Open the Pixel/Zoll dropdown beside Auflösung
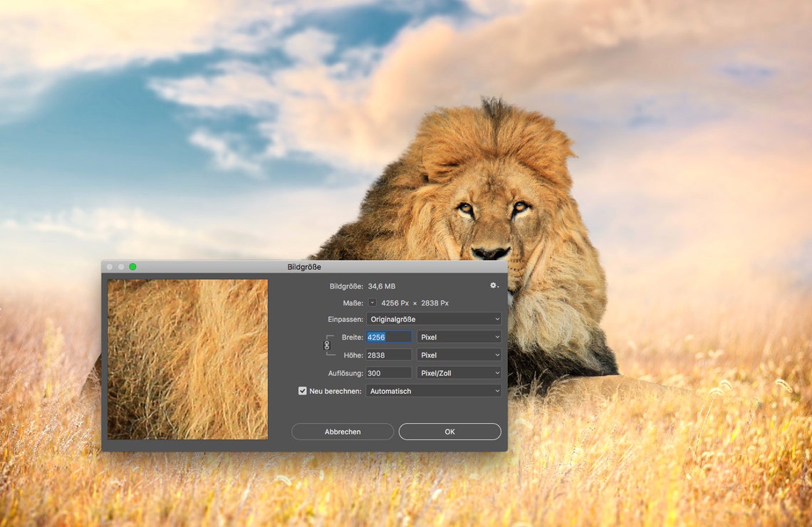Image resolution: width=812 pixels, height=527 pixels. pyautogui.click(x=459, y=372)
